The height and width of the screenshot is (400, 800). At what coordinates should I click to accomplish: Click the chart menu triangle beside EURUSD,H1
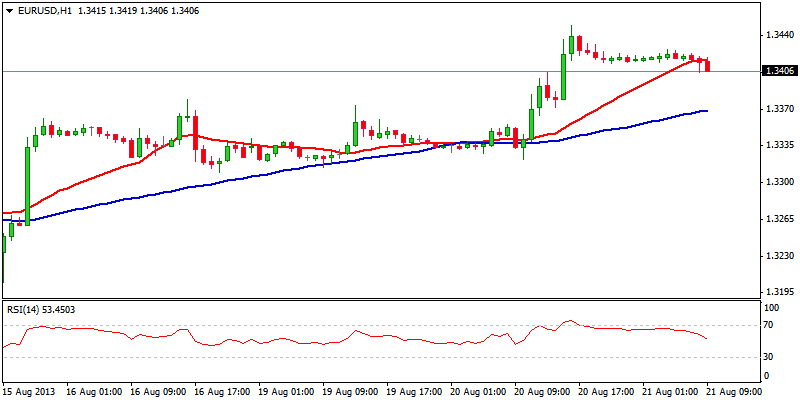coord(9,11)
